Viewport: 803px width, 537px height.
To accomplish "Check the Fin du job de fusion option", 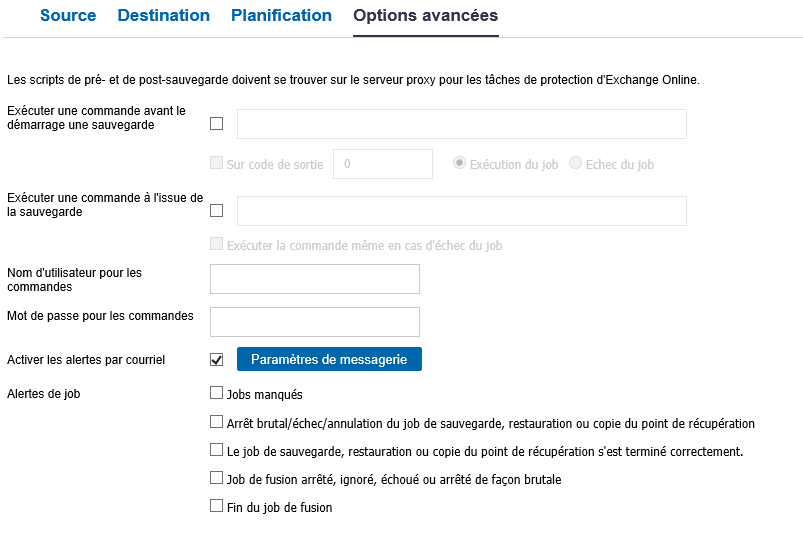I will coord(217,506).
